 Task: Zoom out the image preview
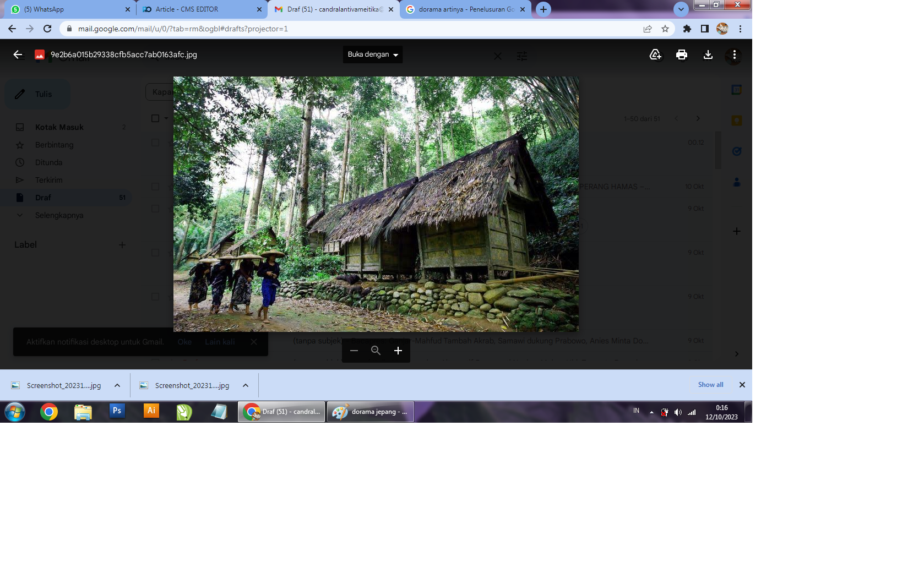point(354,351)
